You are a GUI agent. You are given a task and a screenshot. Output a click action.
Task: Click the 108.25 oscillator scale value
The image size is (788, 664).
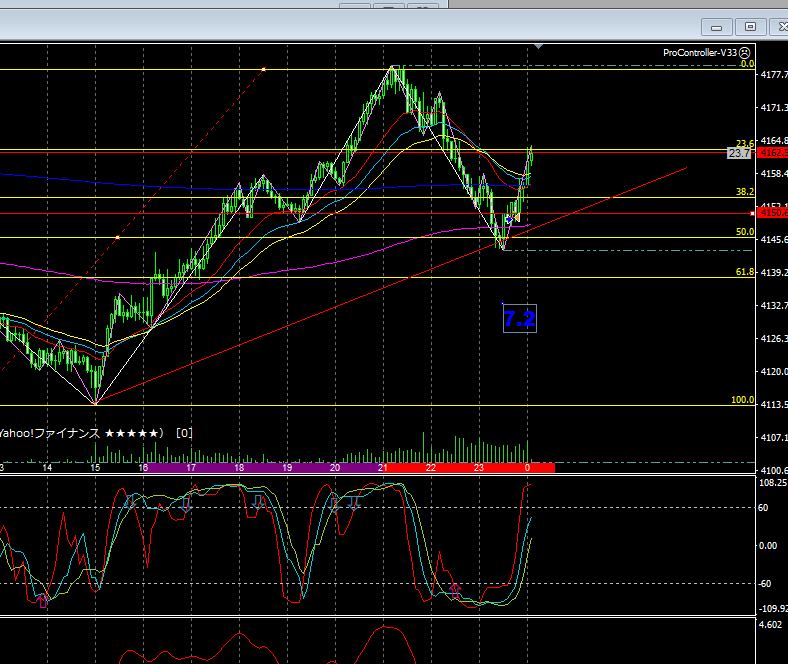coord(773,483)
